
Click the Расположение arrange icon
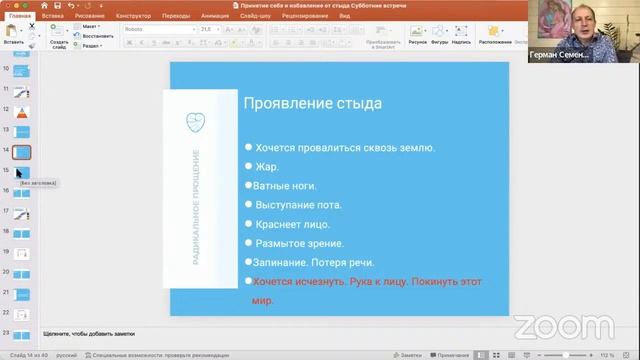pos(493,31)
